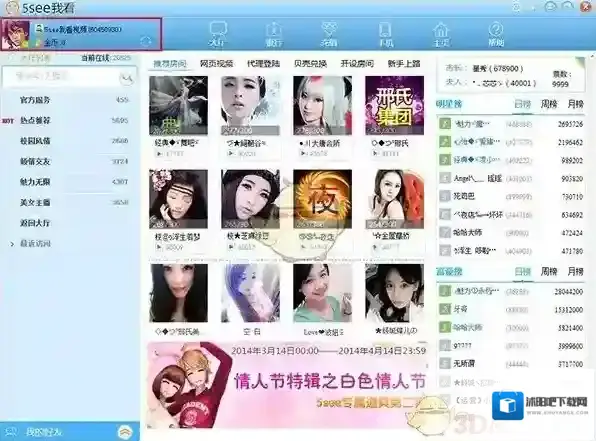The image size is (596, 441).
Task: Open the 新手上路 tab
Action: (404, 63)
